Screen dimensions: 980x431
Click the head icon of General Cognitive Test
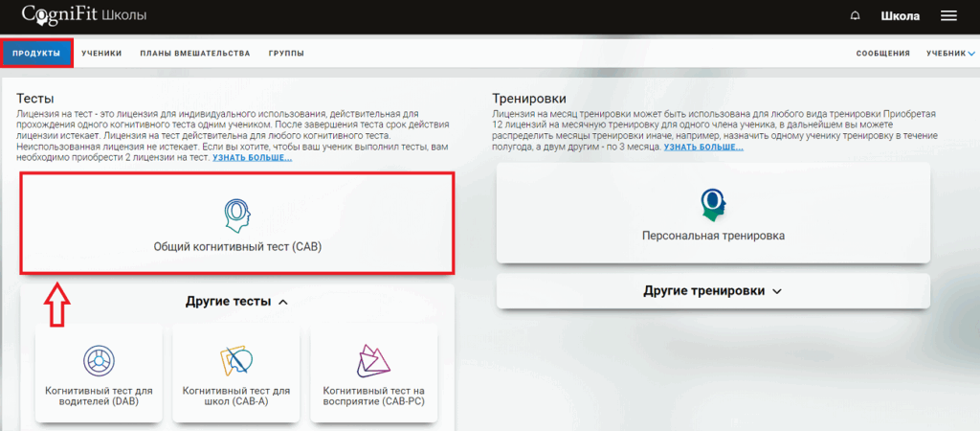tap(236, 215)
